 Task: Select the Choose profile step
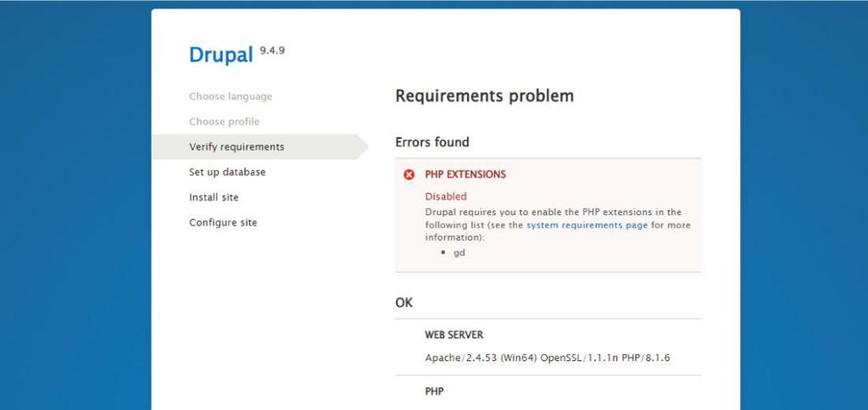pyautogui.click(x=224, y=121)
